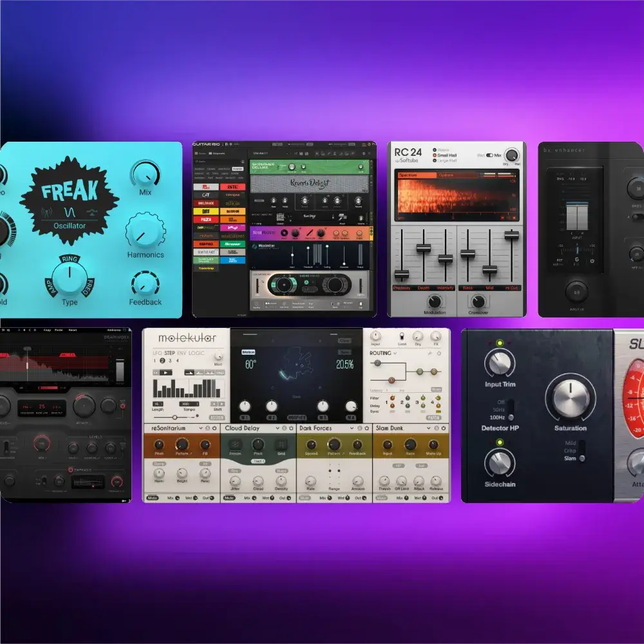644x644 pixels.
Task: Toggle Mute on the reSonitarium slot
Action: point(152,498)
